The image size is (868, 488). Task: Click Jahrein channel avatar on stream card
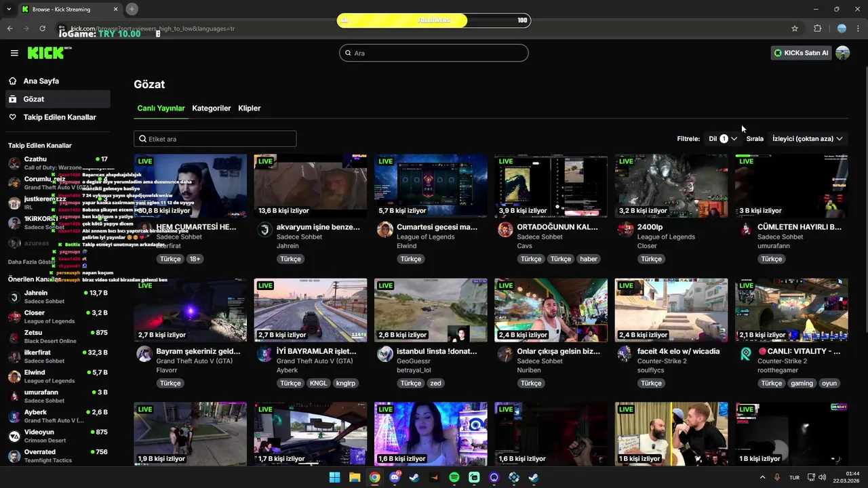[x=264, y=229]
